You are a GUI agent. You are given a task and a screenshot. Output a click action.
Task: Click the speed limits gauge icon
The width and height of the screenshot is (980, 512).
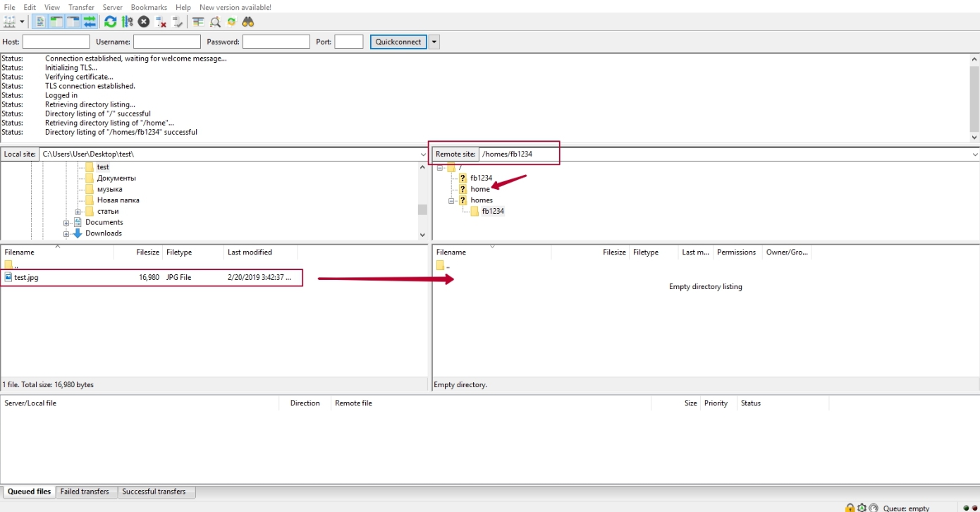874,508
